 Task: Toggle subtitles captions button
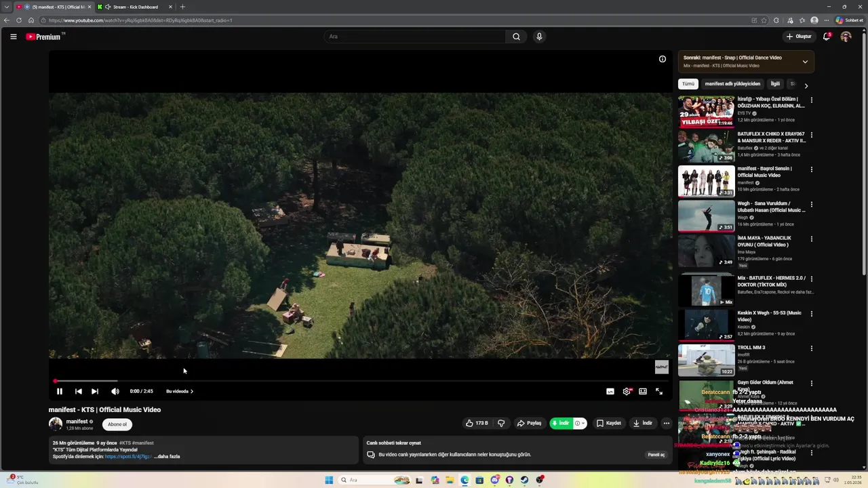(610, 391)
